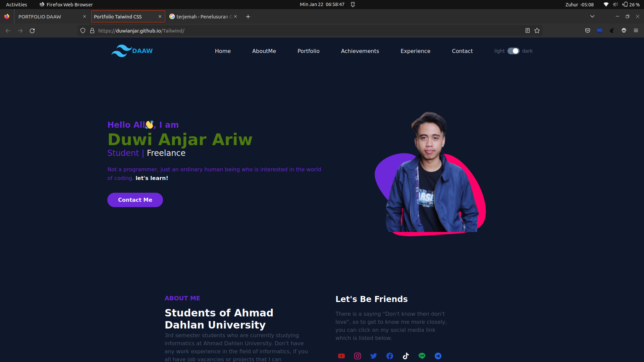Open the Facebook social icon

[x=390, y=356]
